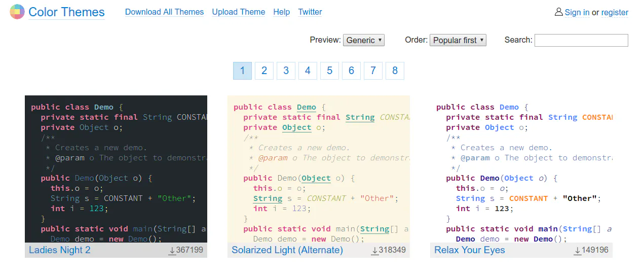This screenshot has width=644, height=272.
Task: Click the Color Themes logo icon
Action: [17, 12]
